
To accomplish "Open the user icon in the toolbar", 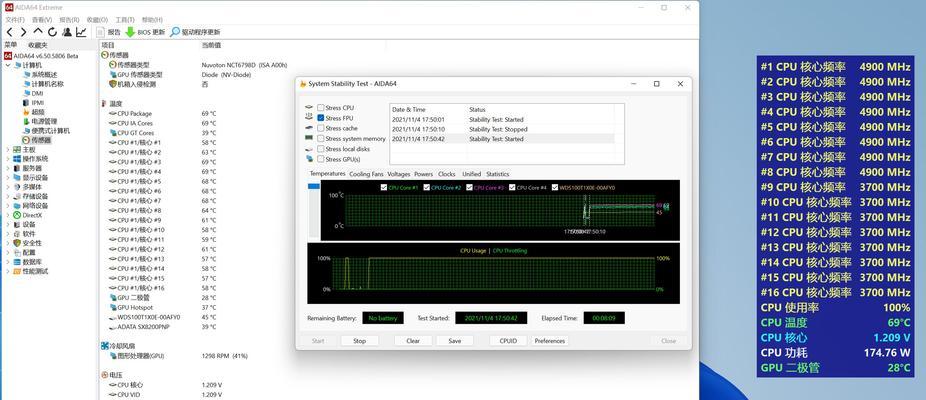I will click(67, 32).
